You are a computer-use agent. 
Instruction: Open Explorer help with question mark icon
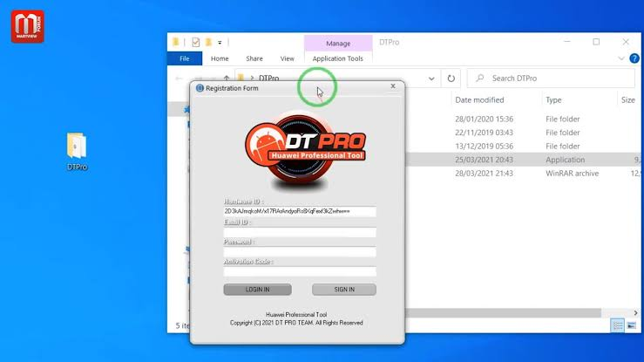point(634,58)
